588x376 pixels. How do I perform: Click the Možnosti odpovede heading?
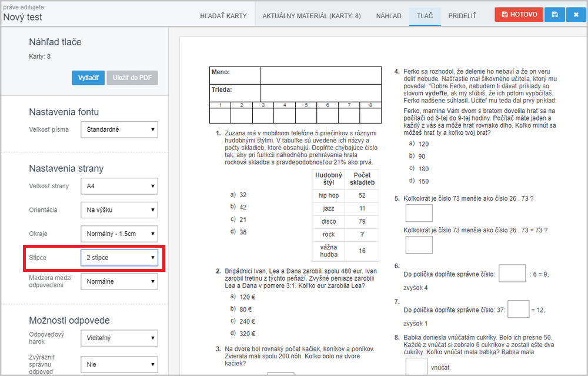click(x=69, y=321)
